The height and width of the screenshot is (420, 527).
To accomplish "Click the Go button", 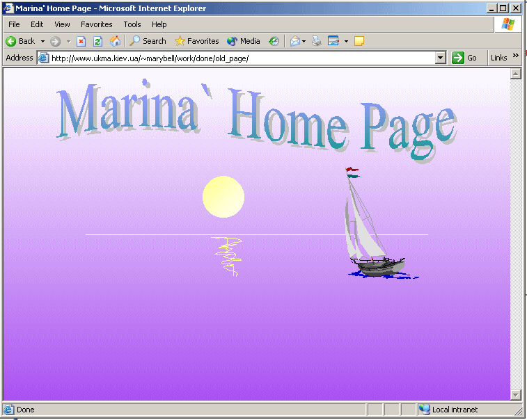I will (464, 58).
